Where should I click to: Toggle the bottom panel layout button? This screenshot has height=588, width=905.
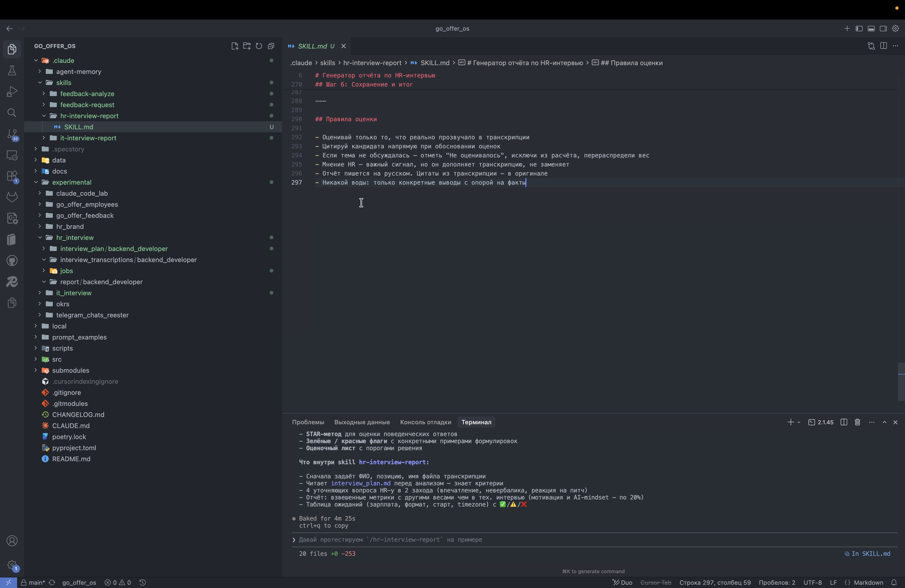tap(871, 28)
